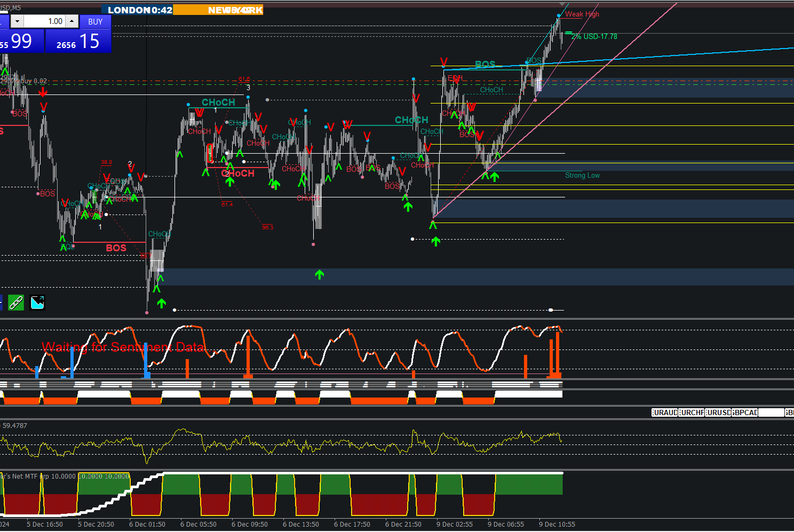Click the red down-arrow near Buy 0.02
This screenshot has height=532, width=794.
[x=43, y=92]
